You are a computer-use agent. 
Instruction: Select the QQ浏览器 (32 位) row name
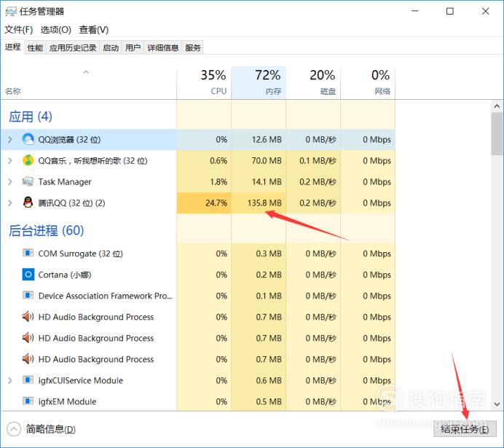click(69, 139)
